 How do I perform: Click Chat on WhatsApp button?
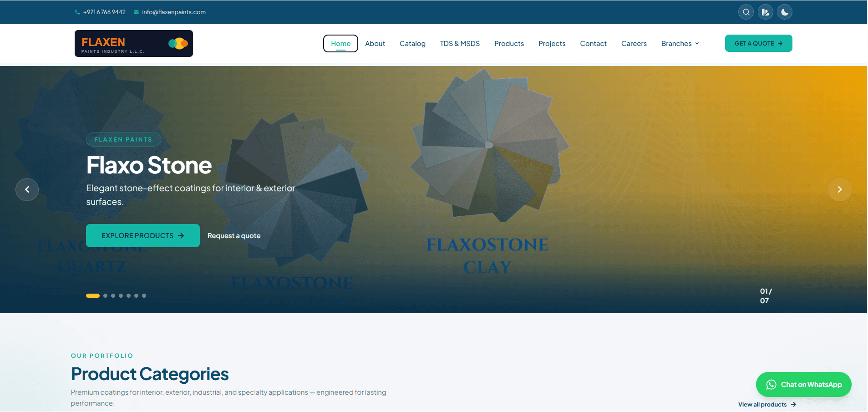coord(803,385)
